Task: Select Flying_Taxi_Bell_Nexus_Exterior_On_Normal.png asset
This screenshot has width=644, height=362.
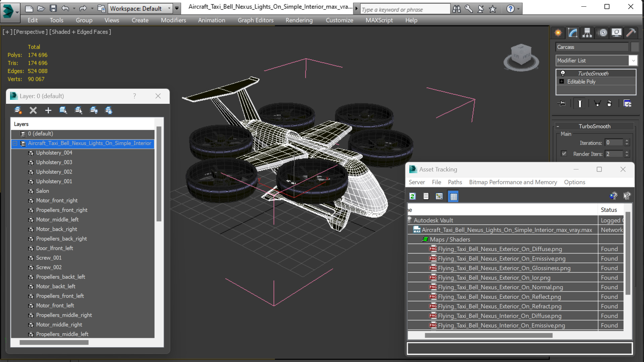Action: click(x=500, y=287)
